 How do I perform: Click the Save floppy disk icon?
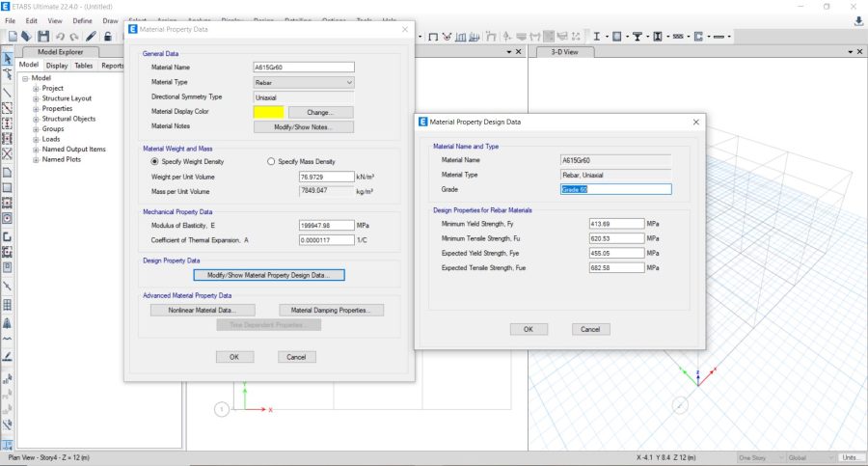point(43,37)
